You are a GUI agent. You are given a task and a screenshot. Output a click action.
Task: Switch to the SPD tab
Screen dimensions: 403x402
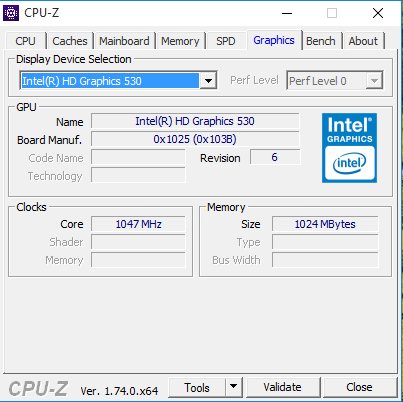(x=226, y=41)
